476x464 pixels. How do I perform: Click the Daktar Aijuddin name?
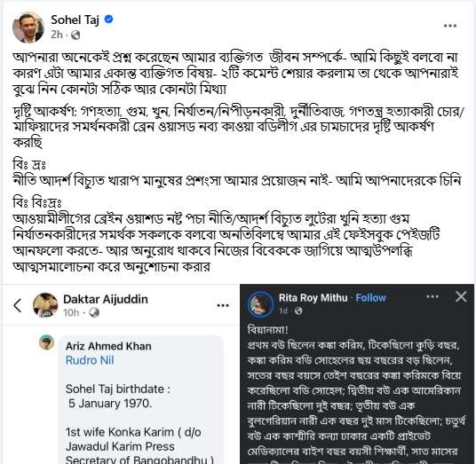click(x=106, y=299)
